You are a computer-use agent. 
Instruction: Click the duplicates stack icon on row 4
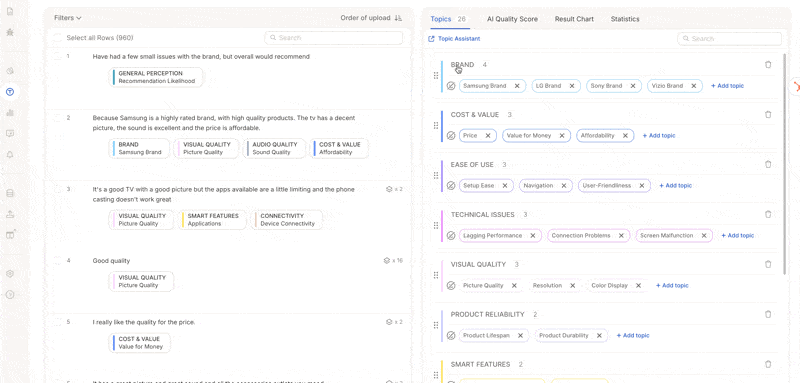[387, 261]
